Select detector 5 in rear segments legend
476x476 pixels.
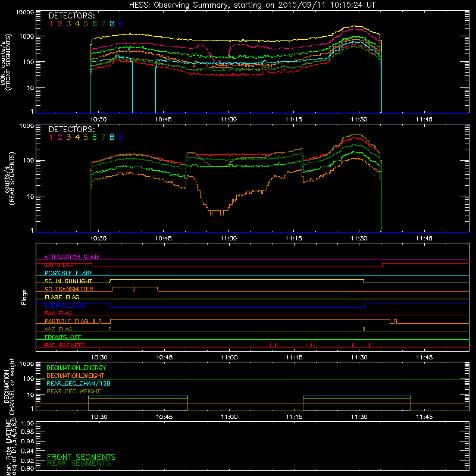click(86, 137)
